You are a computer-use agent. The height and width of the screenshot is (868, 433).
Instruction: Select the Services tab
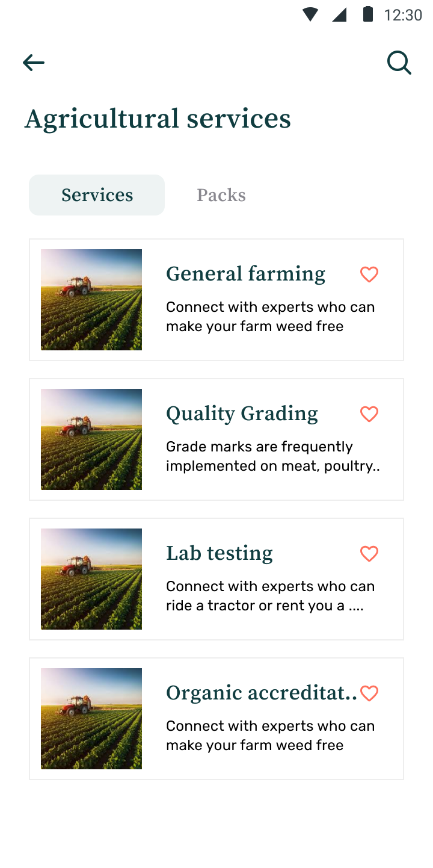[97, 195]
